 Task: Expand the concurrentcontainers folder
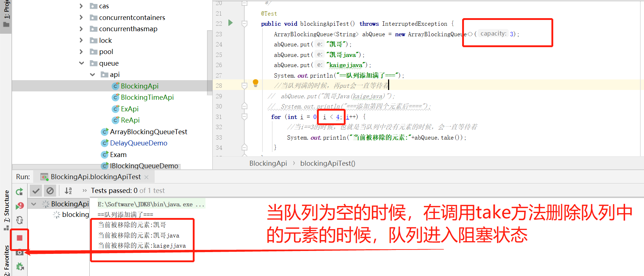81,17
